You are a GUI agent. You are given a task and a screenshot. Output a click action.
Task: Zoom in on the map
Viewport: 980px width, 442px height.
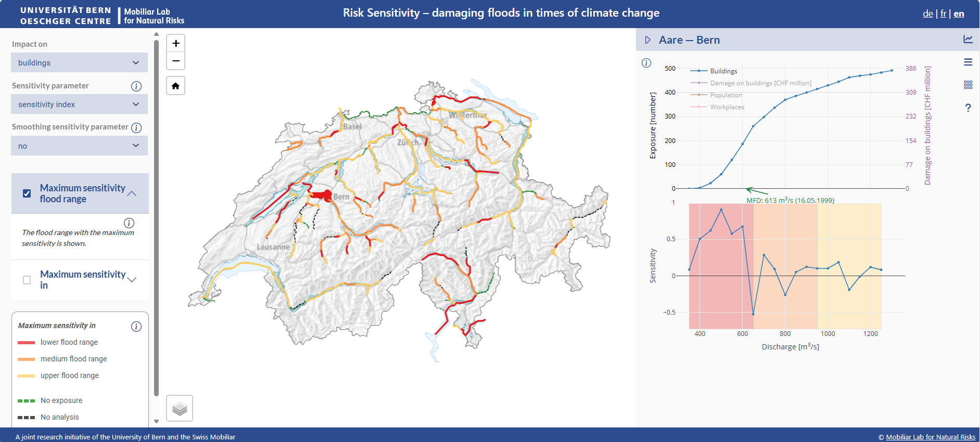[x=176, y=43]
